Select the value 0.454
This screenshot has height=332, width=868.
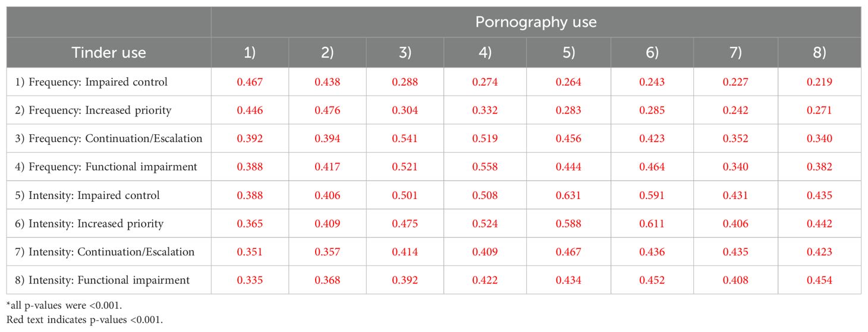point(820,280)
